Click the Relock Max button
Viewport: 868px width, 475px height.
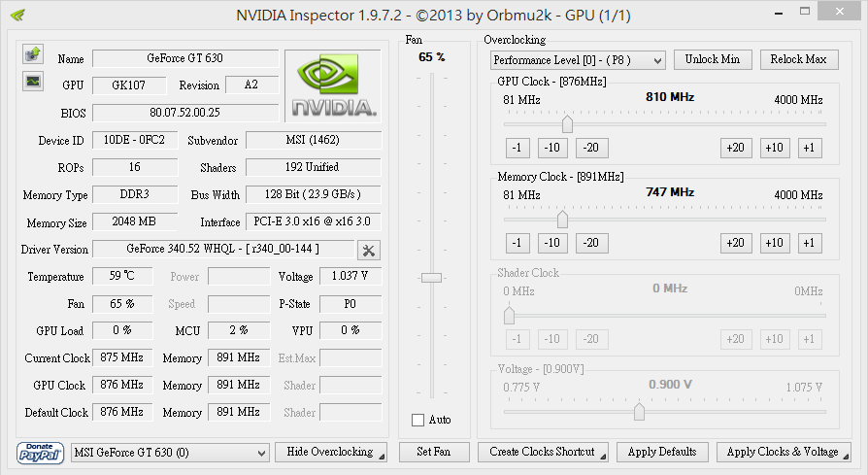tap(799, 59)
